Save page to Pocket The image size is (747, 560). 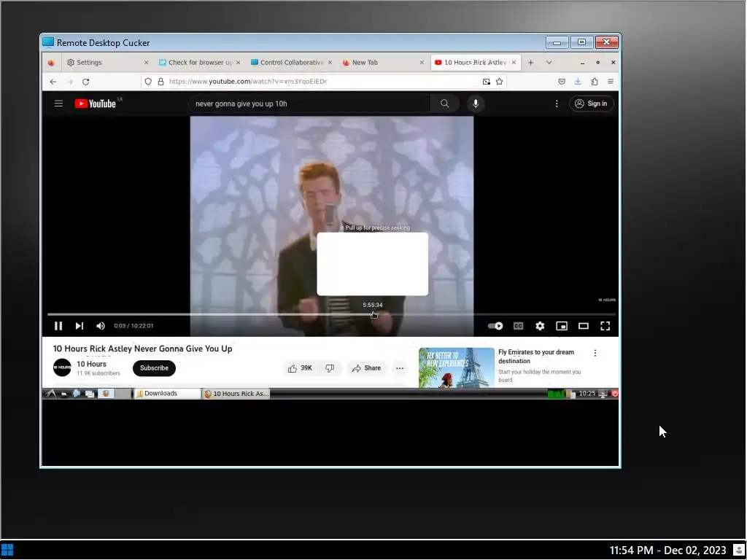[x=562, y=82]
